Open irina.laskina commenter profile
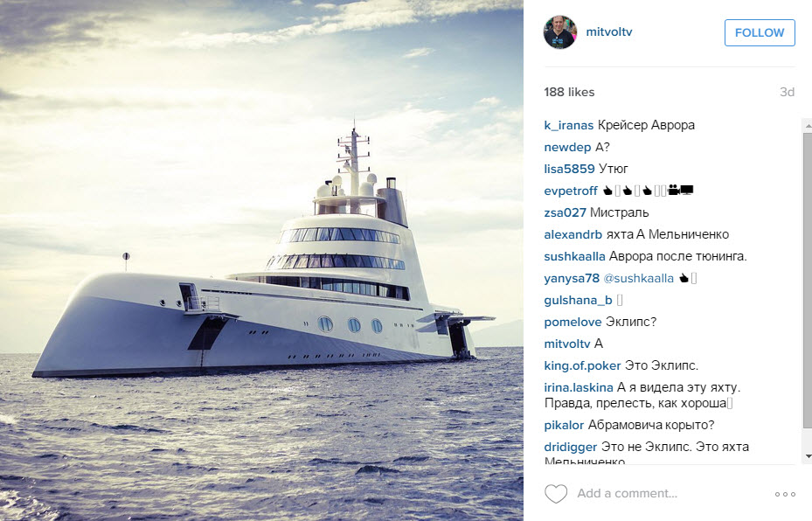Screen dimensions: 812x521 (x=579, y=387)
